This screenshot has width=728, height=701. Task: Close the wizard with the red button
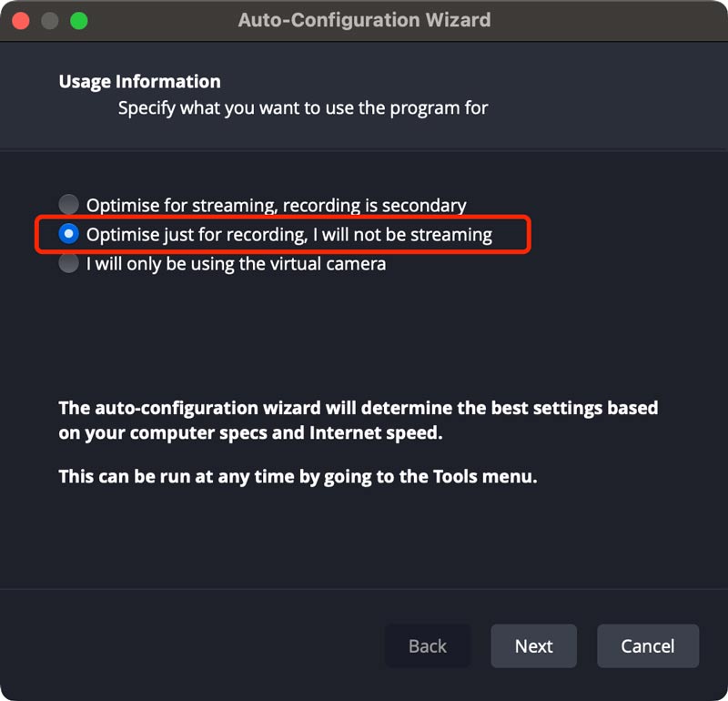point(22,20)
